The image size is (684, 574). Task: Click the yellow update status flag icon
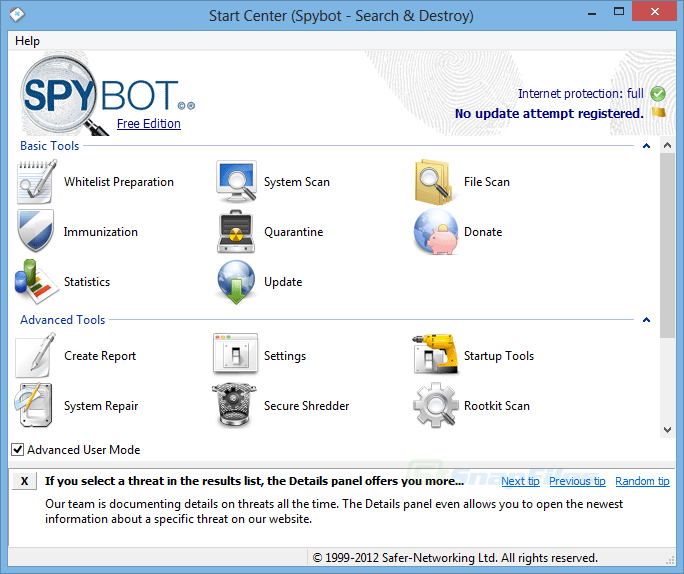[x=659, y=113]
